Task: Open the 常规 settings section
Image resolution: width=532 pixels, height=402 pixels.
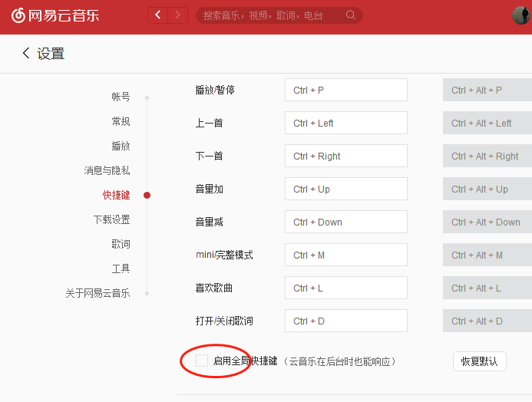Action: coord(121,121)
